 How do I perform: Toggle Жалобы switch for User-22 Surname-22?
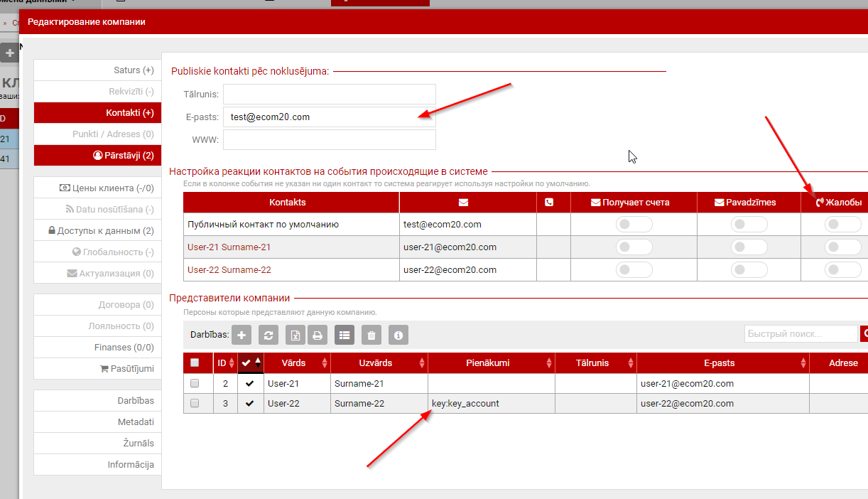[x=842, y=270]
